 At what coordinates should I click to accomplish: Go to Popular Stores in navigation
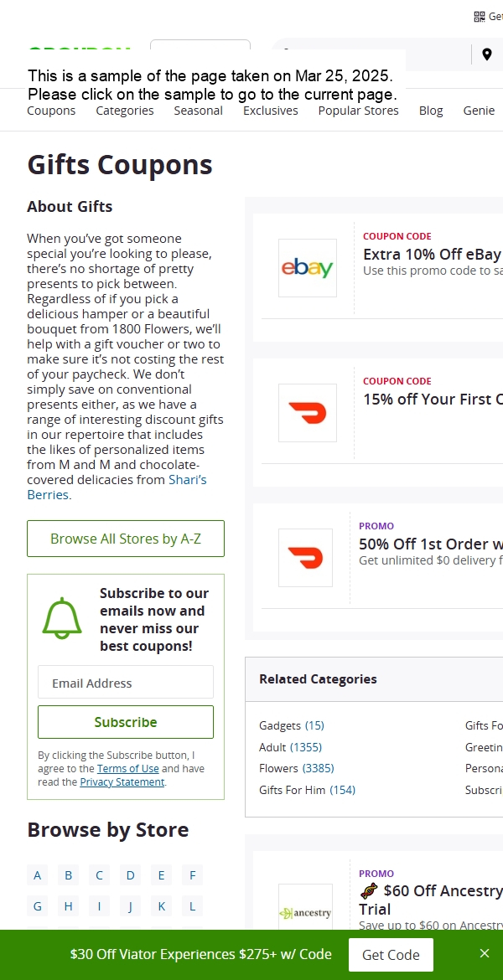pos(359,111)
